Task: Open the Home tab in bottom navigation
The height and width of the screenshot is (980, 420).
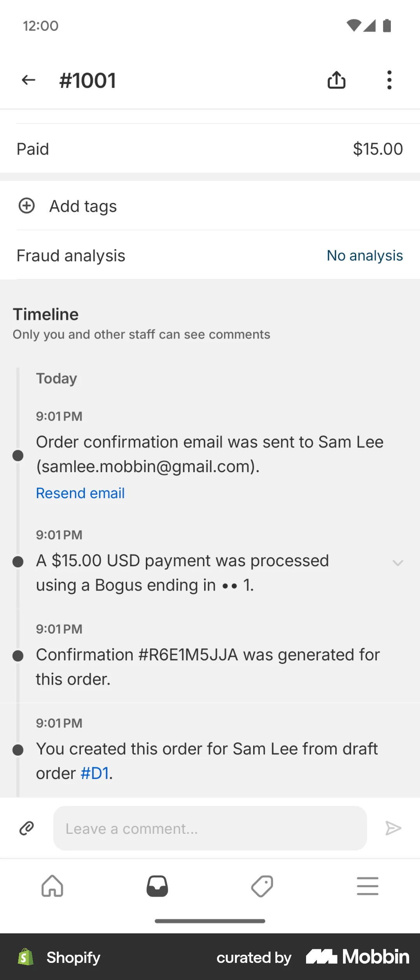Action: click(52, 886)
